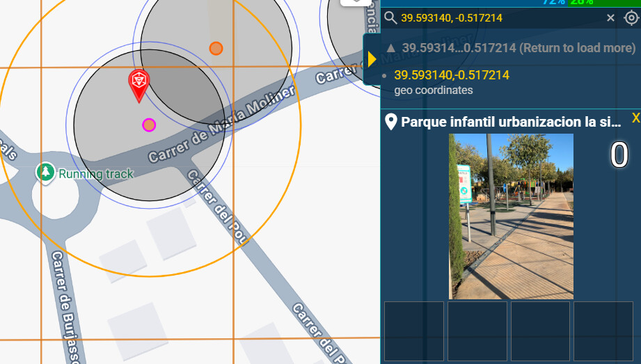This screenshot has width=641, height=364.
Task: Click portal title Parque infantil urbanizacion
Action: coord(511,122)
